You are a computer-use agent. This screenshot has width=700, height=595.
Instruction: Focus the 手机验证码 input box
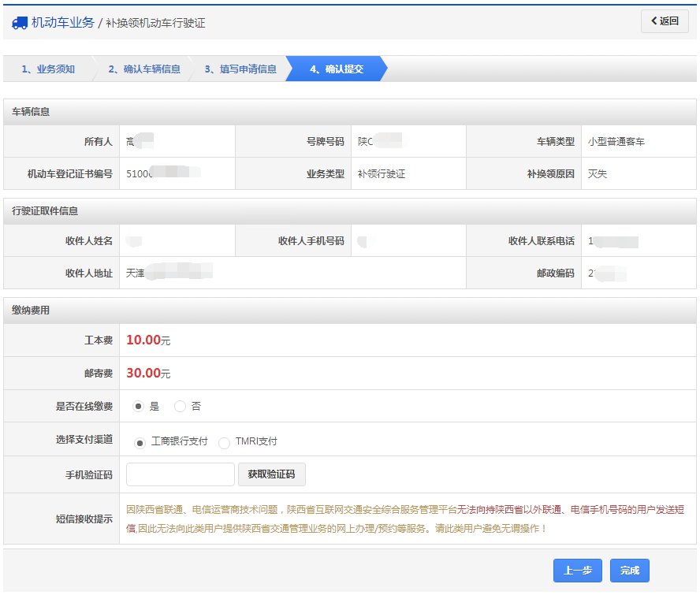coord(181,474)
